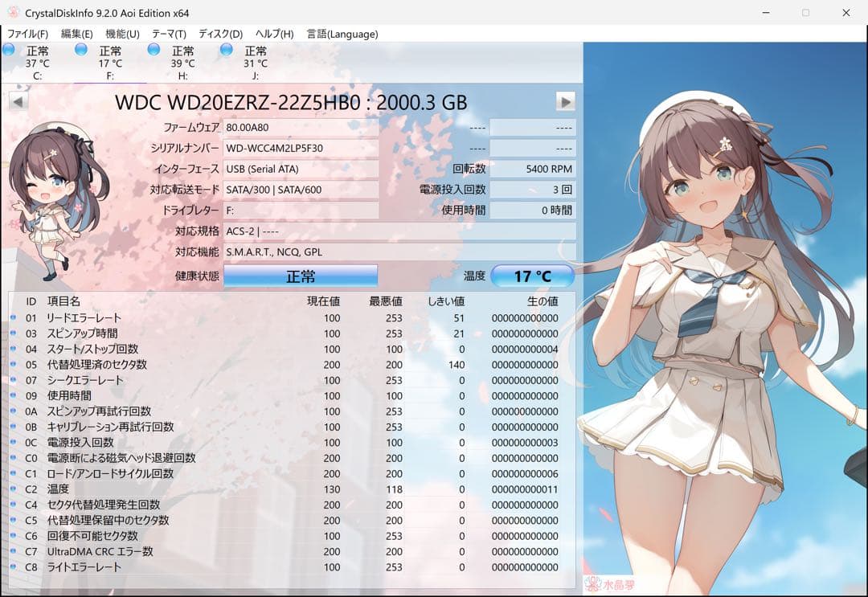Viewport: 868px width, 597px height.
Task: Click transfer mode field SATA/300 | SATA/600
Action: [301, 190]
